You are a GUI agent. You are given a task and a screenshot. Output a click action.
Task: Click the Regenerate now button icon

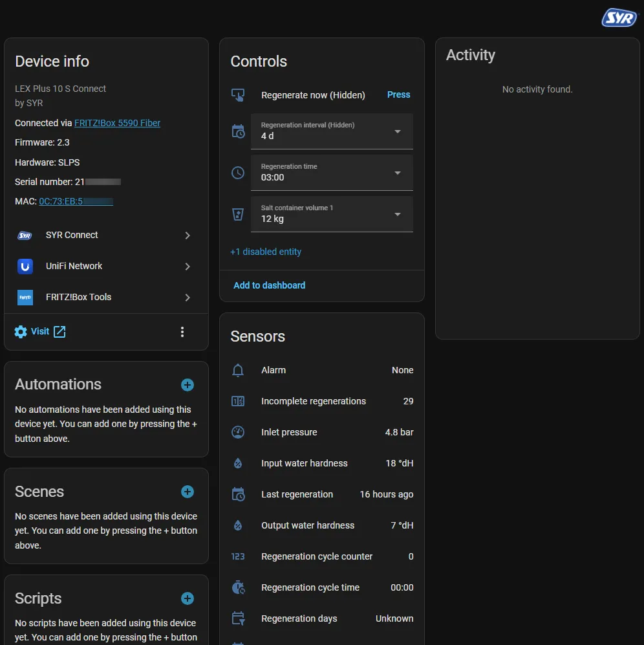pyautogui.click(x=238, y=95)
